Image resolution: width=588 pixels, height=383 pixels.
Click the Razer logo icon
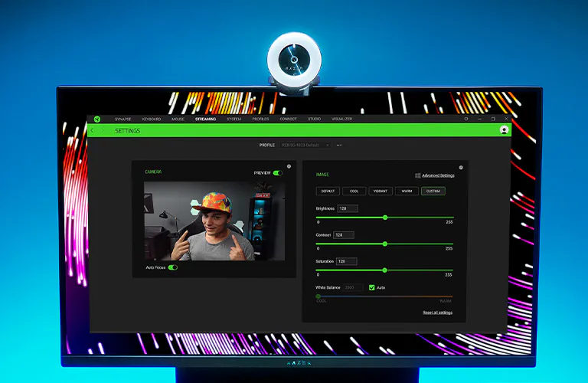[x=97, y=119]
